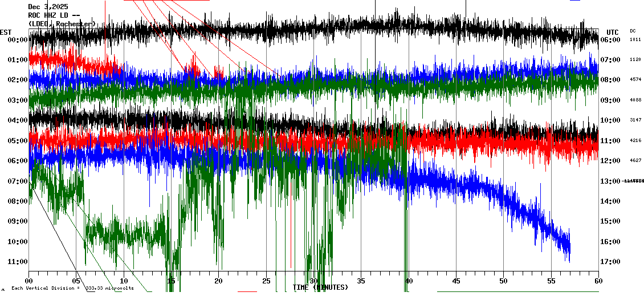Click the DC value "3147"
Image resolution: width=644 pixels, height=296 pixels.
(x=635, y=120)
